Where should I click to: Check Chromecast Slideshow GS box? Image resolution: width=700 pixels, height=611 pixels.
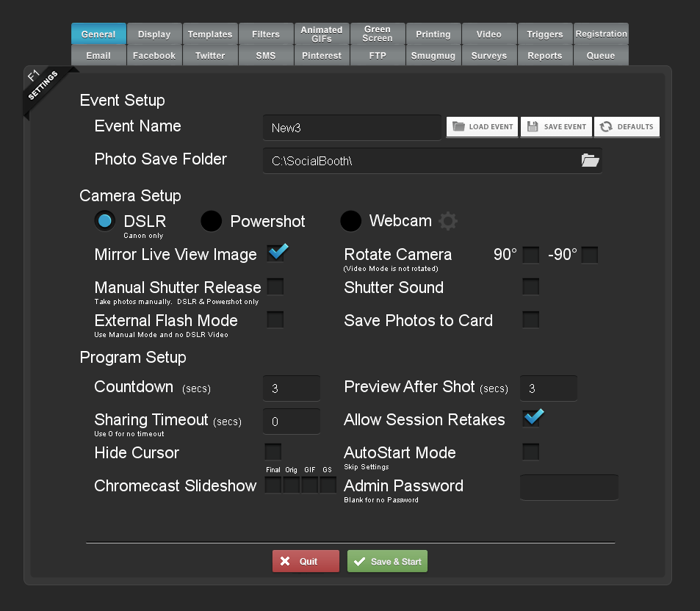point(328,485)
